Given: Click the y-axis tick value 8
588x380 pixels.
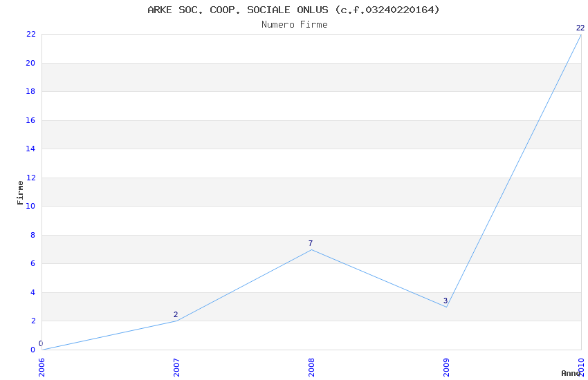Looking at the screenshot, I should click(33, 235).
